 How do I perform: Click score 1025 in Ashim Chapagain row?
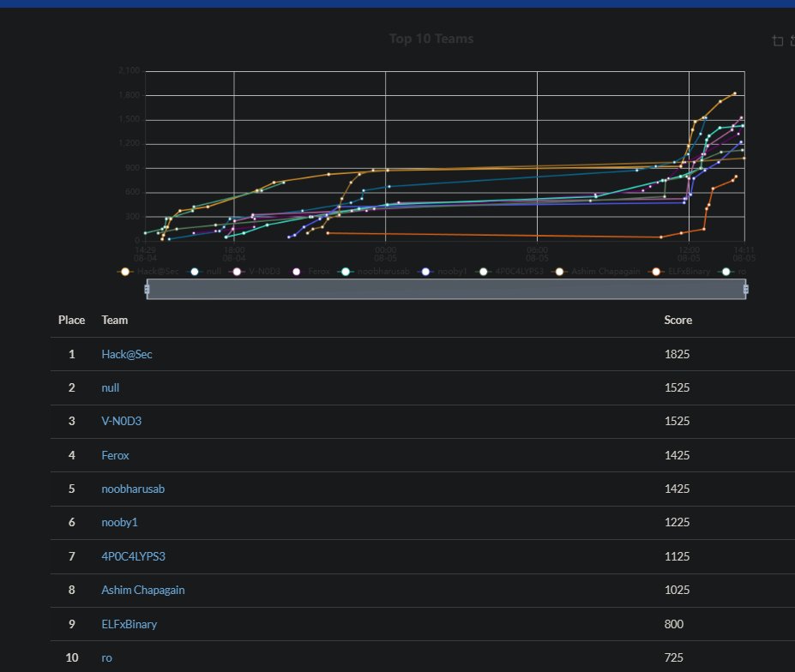tap(677, 590)
